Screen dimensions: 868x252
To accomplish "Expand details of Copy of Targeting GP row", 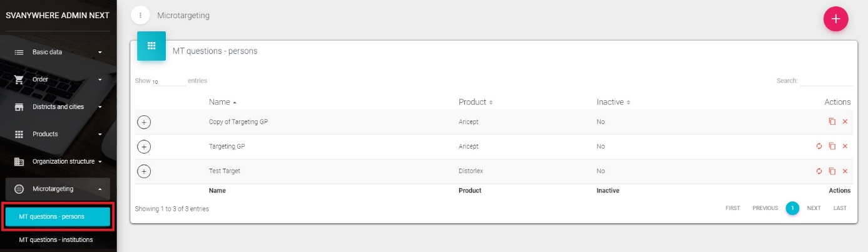I will (143, 122).
